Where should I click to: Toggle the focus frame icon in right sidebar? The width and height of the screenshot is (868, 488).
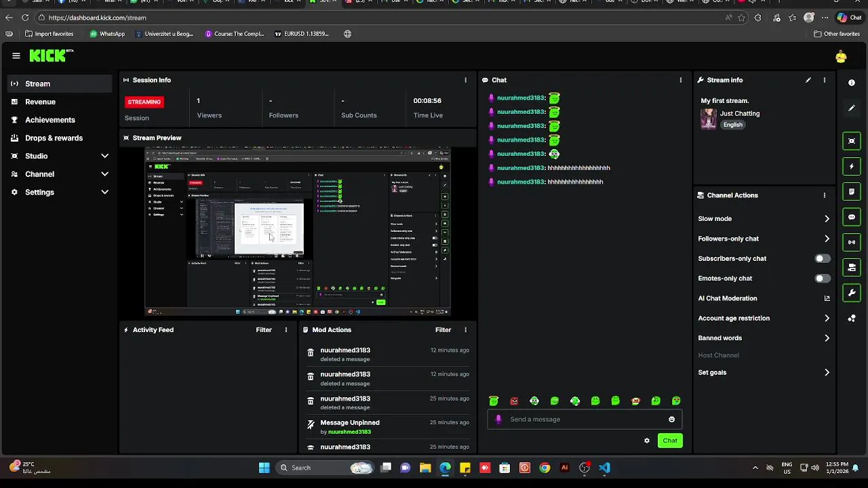pos(852,141)
